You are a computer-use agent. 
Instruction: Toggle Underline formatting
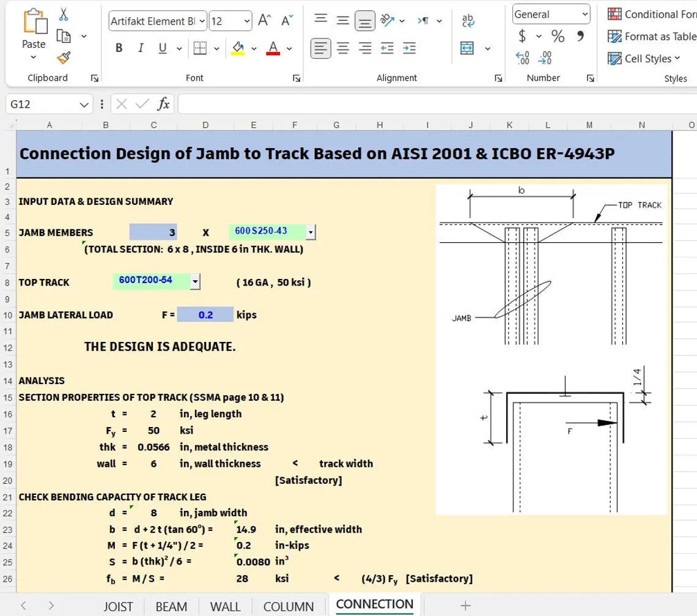(162, 48)
